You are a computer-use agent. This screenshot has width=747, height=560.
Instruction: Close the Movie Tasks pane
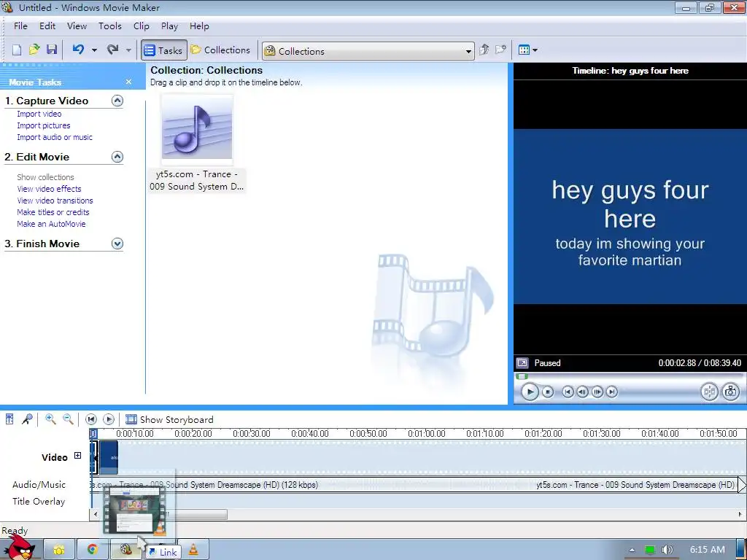pos(128,82)
